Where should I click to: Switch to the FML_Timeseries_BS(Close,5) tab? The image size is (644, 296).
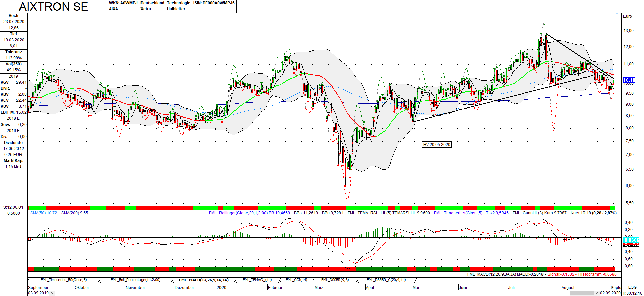64,280
